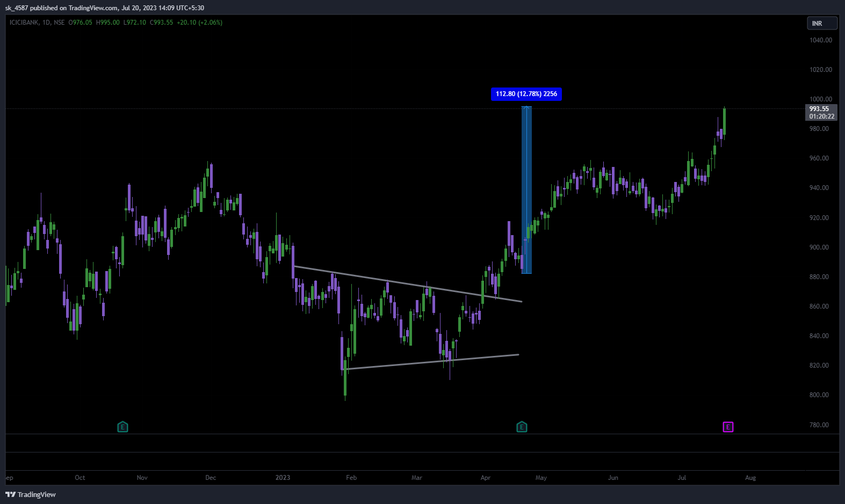
Task: Click the magenta upcoming earnings marker
Action: point(728,427)
